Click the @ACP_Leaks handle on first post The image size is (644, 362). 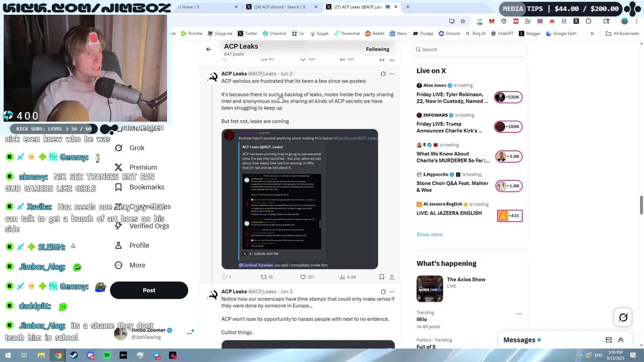coord(262,74)
